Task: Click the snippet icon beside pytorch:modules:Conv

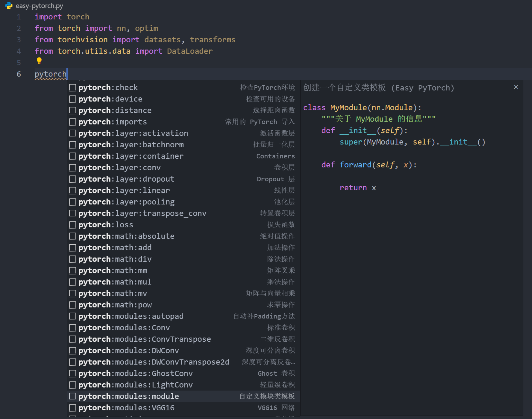Action: (73, 328)
